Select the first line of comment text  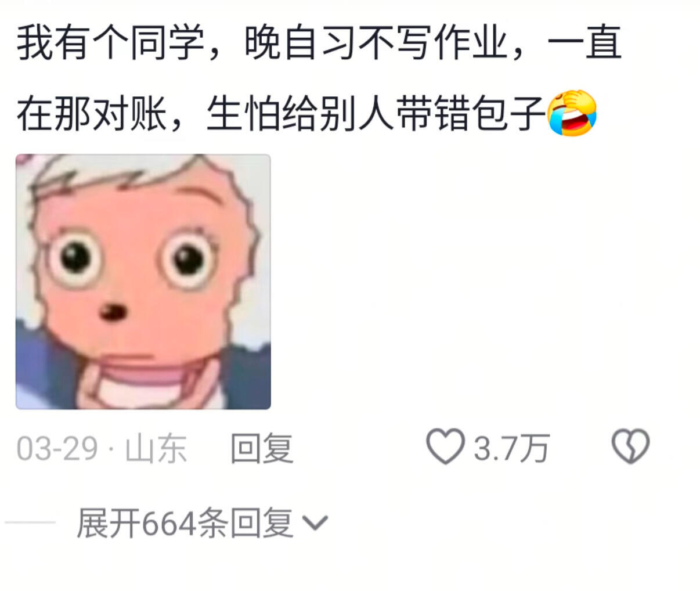(x=319, y=43)
